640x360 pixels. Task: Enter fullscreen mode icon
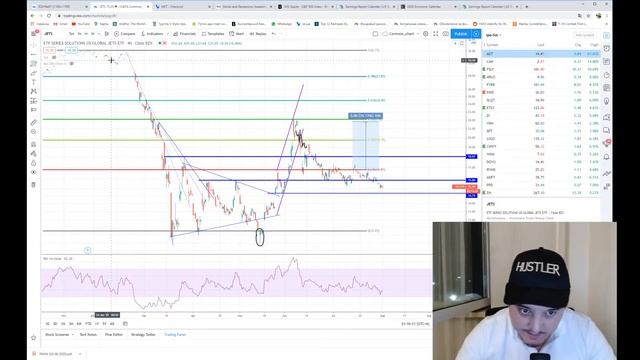[x=436, y=33]
